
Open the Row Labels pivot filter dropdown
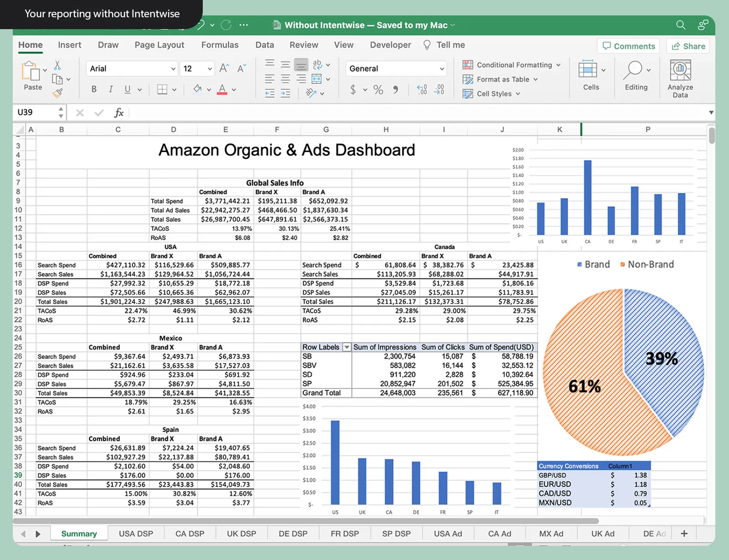[347, 347]
